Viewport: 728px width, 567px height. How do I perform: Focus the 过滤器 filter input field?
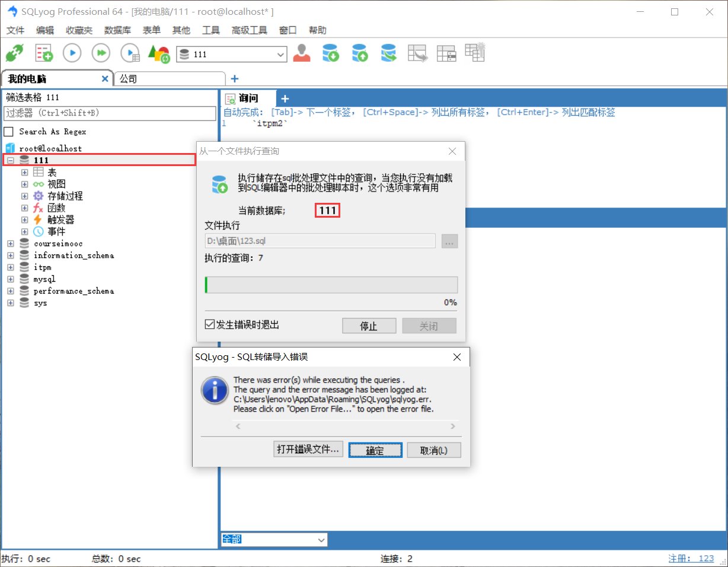(x=110, y=113)
